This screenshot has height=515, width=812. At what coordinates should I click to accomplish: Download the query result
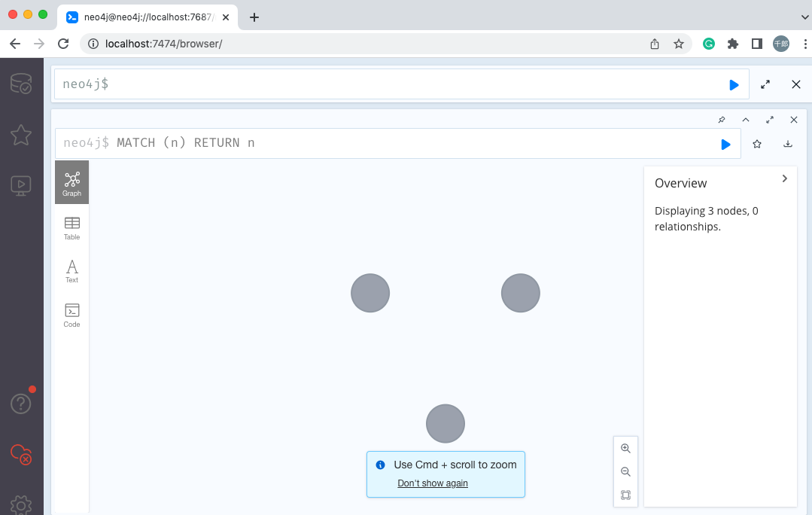click(788, 144)
